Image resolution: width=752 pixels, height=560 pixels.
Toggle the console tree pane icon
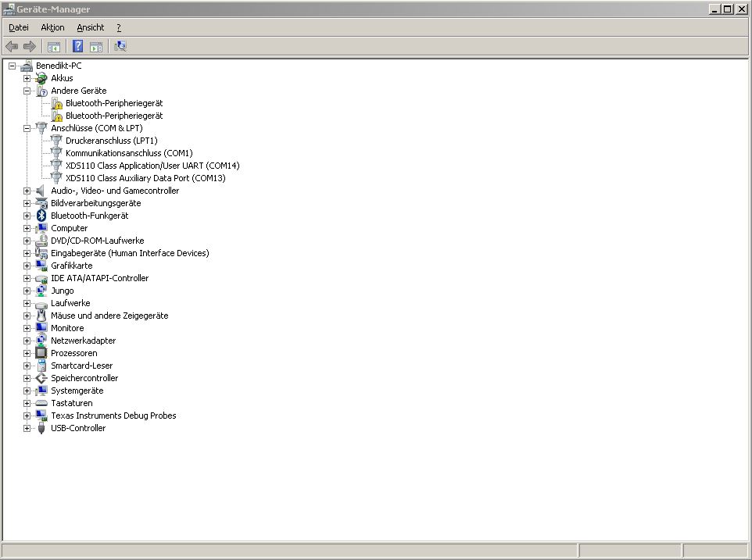[54, 46]
